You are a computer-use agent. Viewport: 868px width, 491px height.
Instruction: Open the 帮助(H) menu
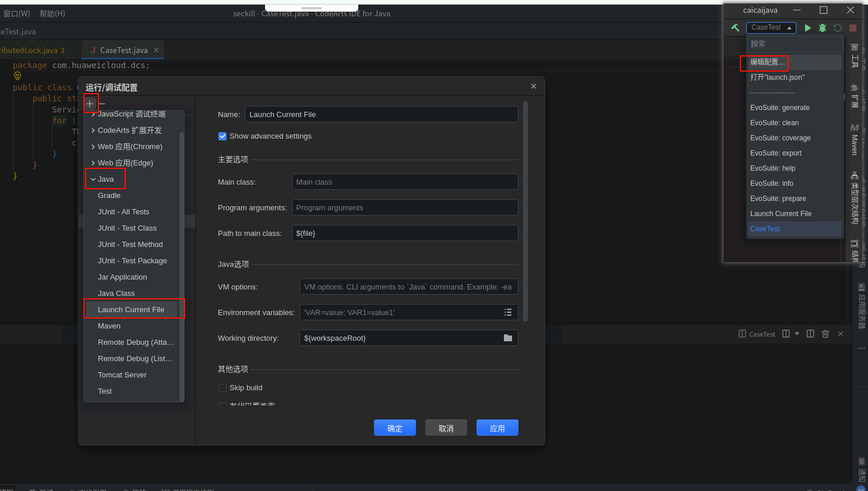[x=52, y=13]
